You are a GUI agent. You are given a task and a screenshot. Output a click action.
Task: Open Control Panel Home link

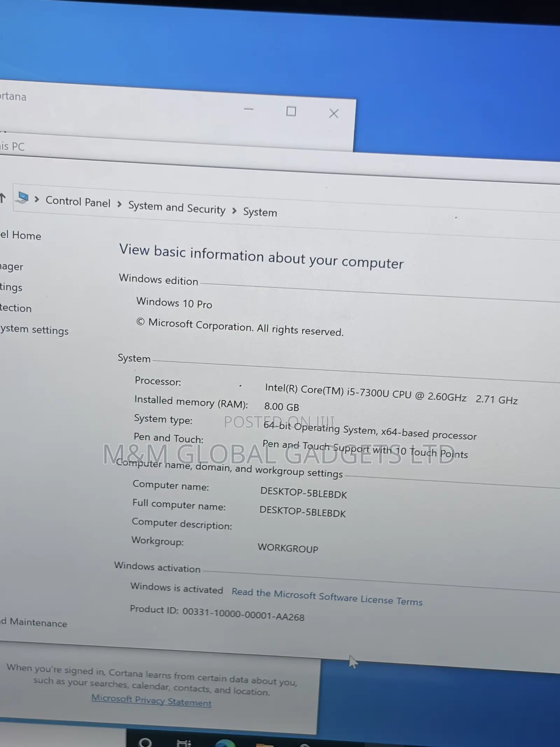[x=20, y=235]
